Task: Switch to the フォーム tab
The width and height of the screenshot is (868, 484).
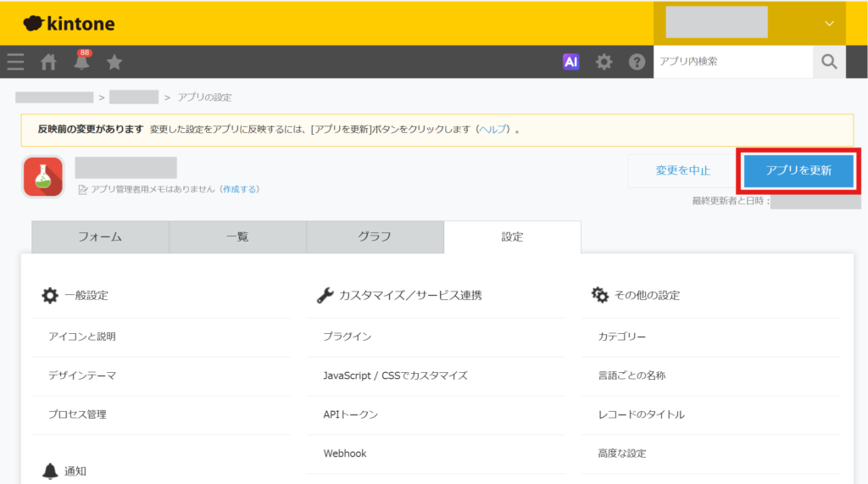Action: coord(100,237)
